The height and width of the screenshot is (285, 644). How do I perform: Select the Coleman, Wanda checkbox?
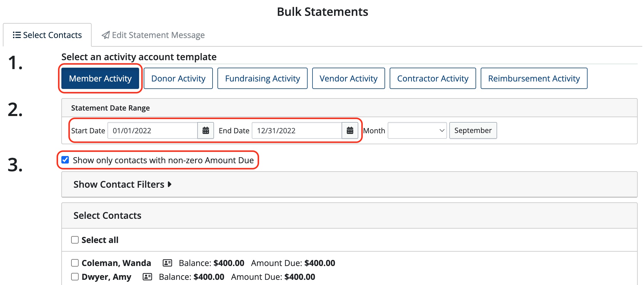tap(75, 263)
